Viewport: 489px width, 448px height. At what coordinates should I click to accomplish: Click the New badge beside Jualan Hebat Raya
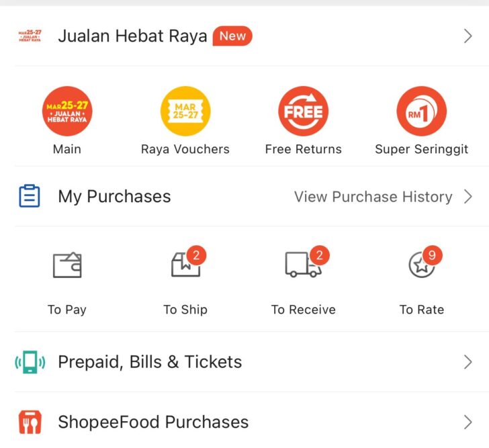pos(232,36)
